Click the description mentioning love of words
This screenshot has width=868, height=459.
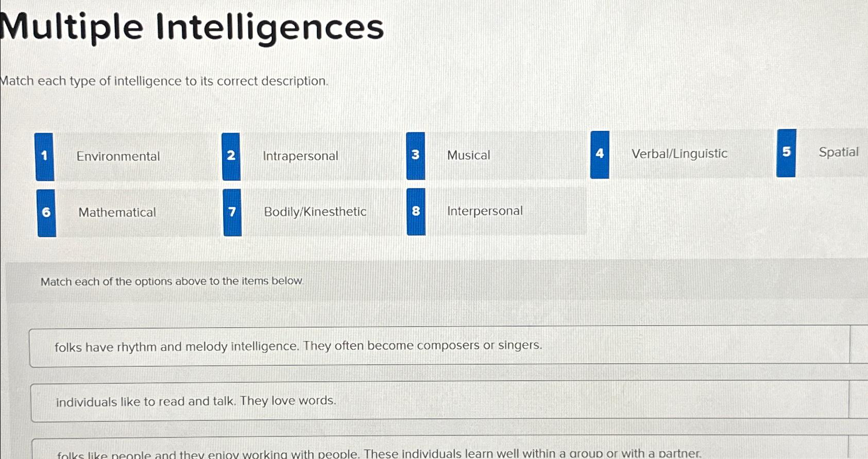(195, 401)
